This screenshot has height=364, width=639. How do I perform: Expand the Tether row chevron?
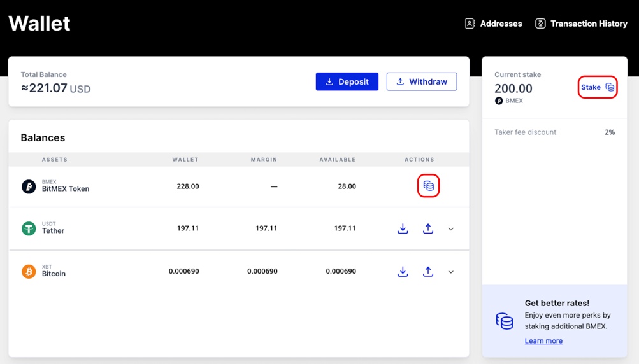tap(450, 229)
